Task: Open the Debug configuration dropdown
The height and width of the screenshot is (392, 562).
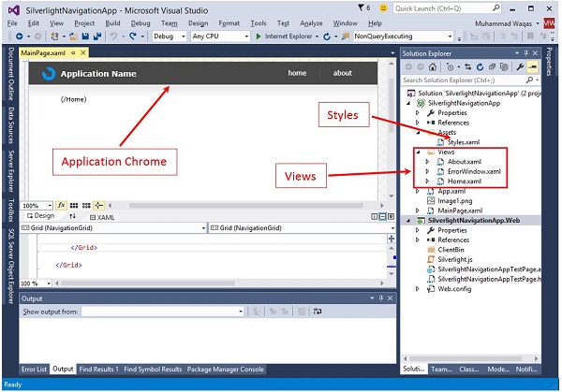Action: 170,36
